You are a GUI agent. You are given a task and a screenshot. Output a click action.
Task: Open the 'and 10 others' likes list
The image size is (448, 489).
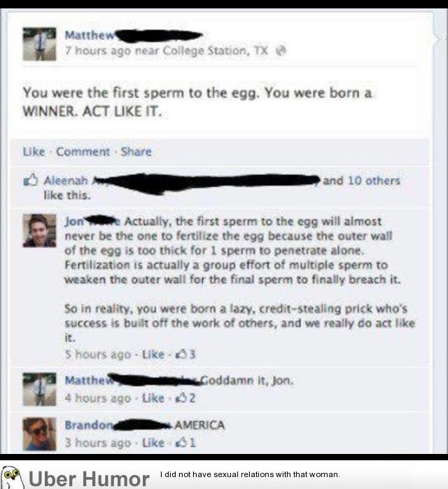(x=361, y=181)
